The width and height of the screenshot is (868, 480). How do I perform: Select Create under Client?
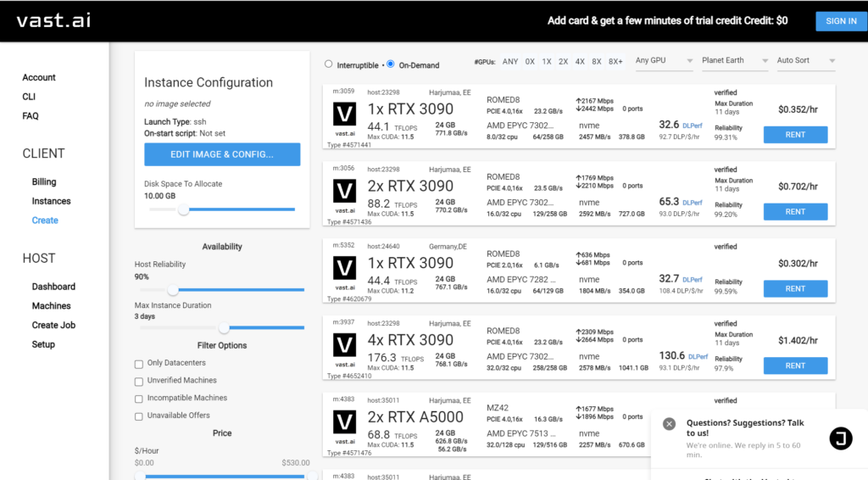pyautogui.click(x=45, y=220)
